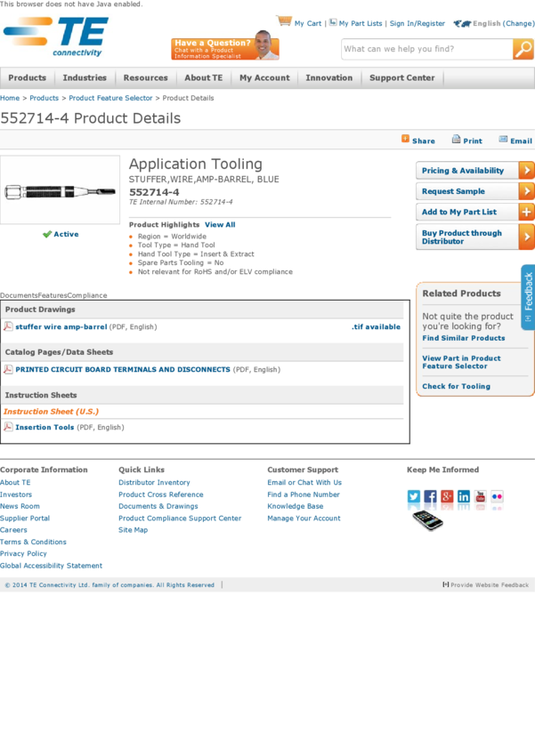The image size is (535, 756).
Task: Switch to the Features tab
Action: click(x=53, y=295)
